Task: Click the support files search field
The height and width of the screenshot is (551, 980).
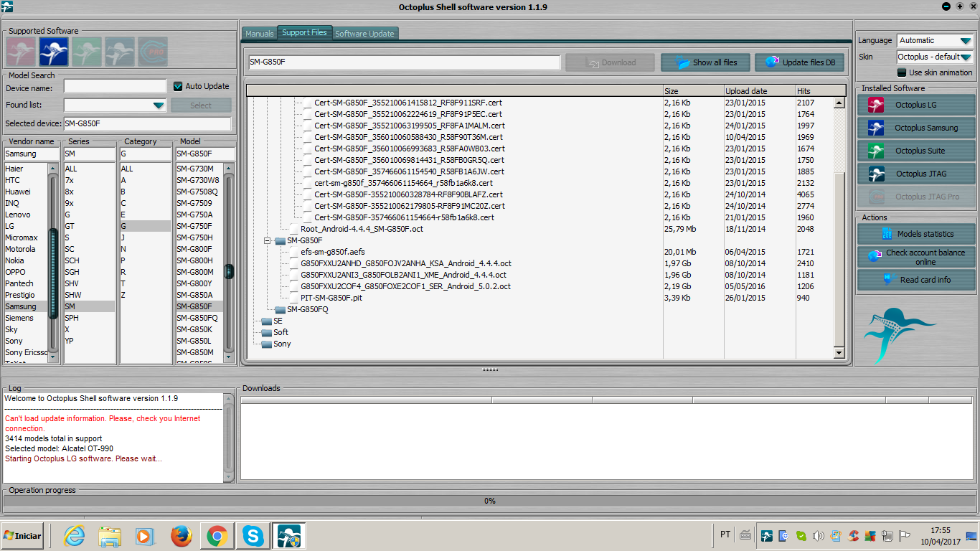Action: 404,62
